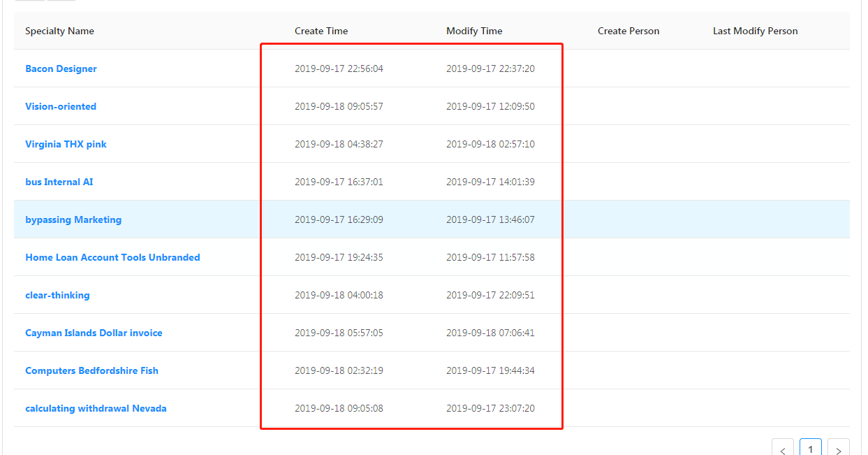Select create time 2019-09-18 09:05:08
The height and width of the screenshot is (455, 868).
pos(339,408)
